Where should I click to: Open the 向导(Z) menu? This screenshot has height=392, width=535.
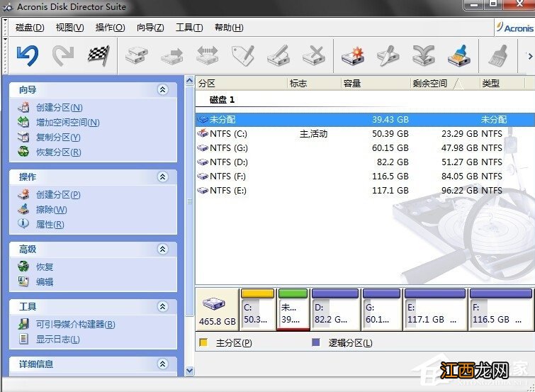(x=150, y=28)
